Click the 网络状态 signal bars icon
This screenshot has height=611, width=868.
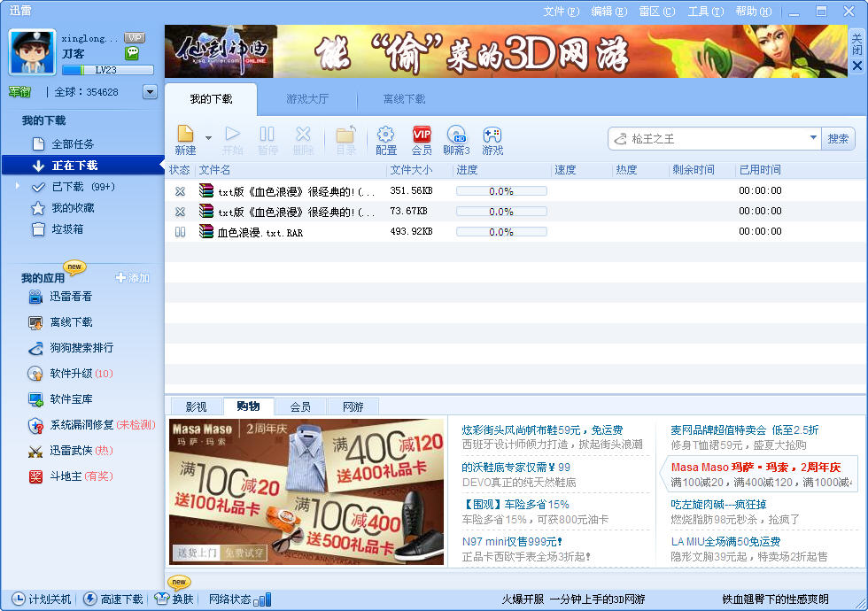pyautogui.click(x=262, y=599)
